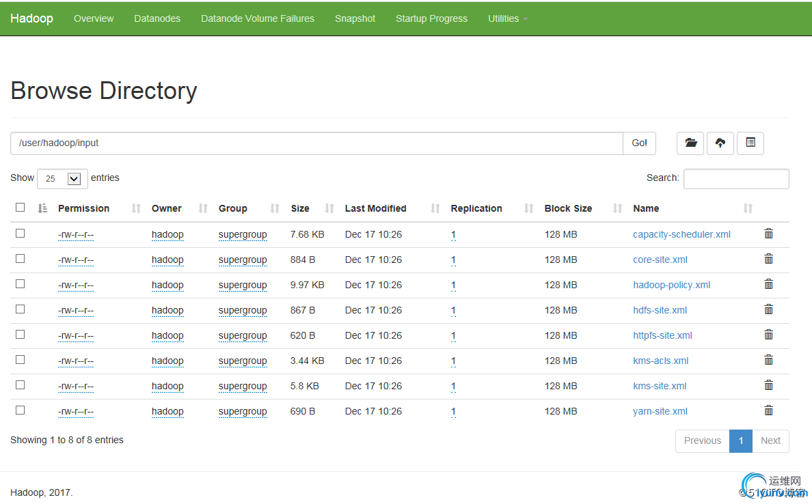
Task: Open Datanode Volume Failures tab
Action: pyautogui.click(x=258, y=18)
